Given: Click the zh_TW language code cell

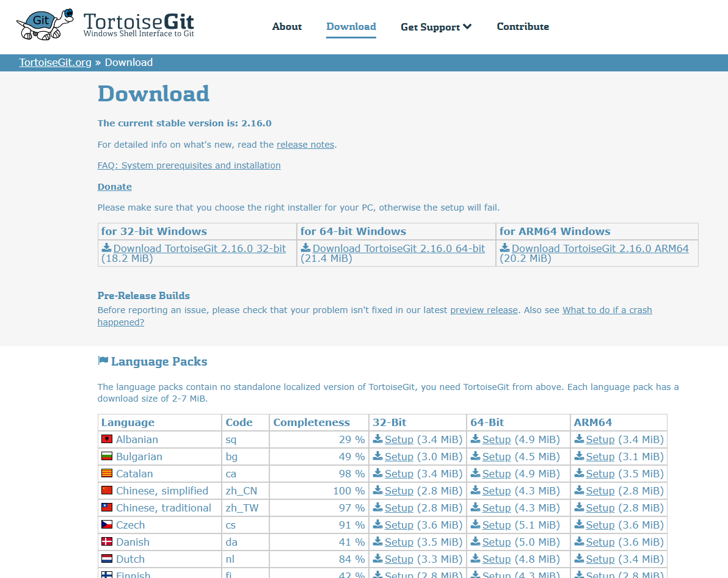Looking at the screenshot, I should tap(245, 508).
